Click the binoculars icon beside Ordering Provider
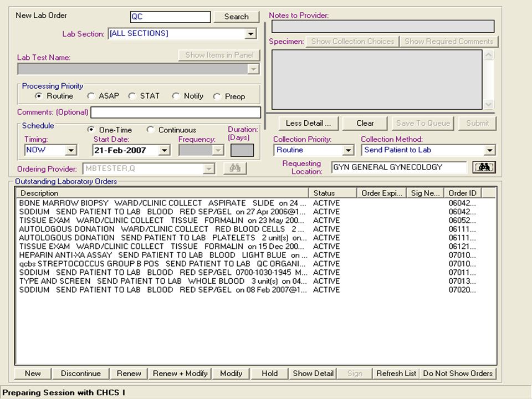Viewport: 532px width, 399px height. pos(235,168)
